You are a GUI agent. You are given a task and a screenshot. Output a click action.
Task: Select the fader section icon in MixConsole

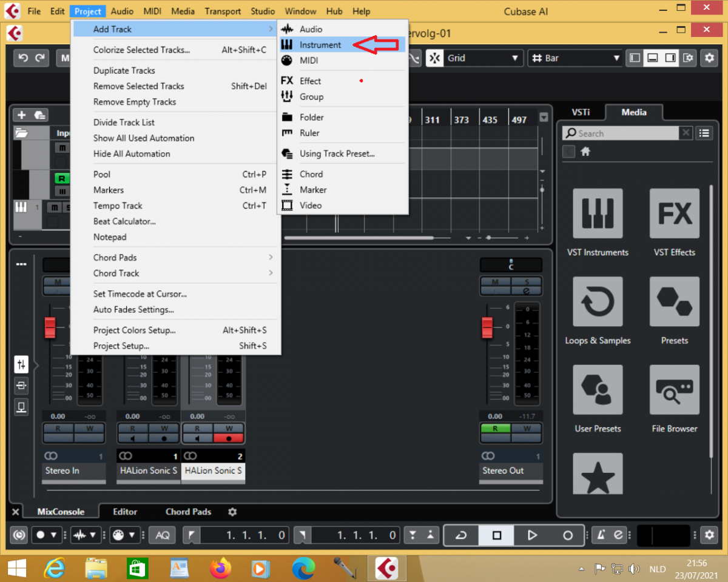21,364
